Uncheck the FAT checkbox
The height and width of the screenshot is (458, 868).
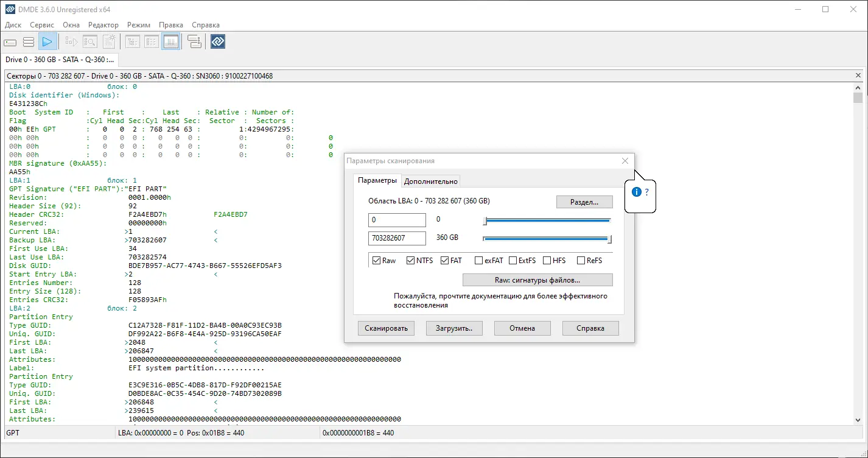(445, 261)
